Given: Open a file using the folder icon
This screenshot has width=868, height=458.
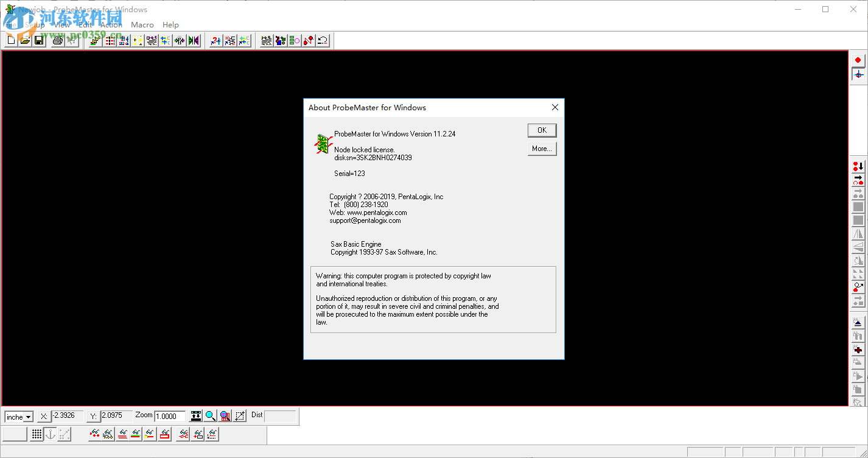Looking at the screenshot, I should tap(24, 40).
